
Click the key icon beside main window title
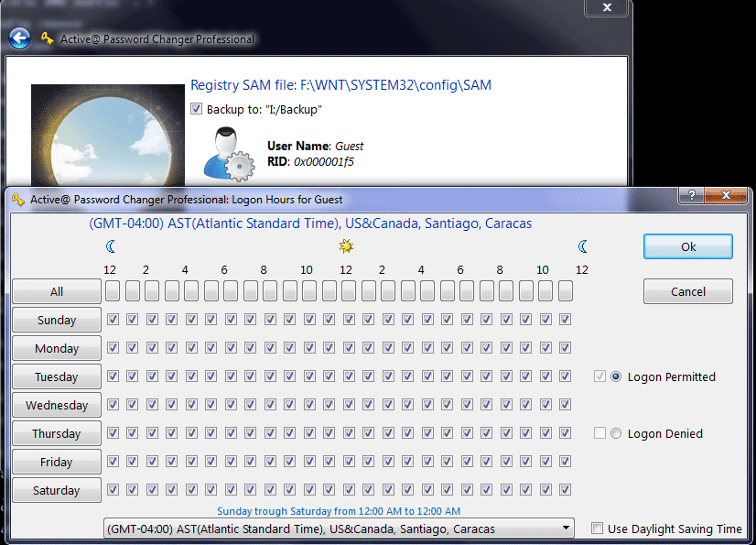pyautogui.click(x=47, y=38)
